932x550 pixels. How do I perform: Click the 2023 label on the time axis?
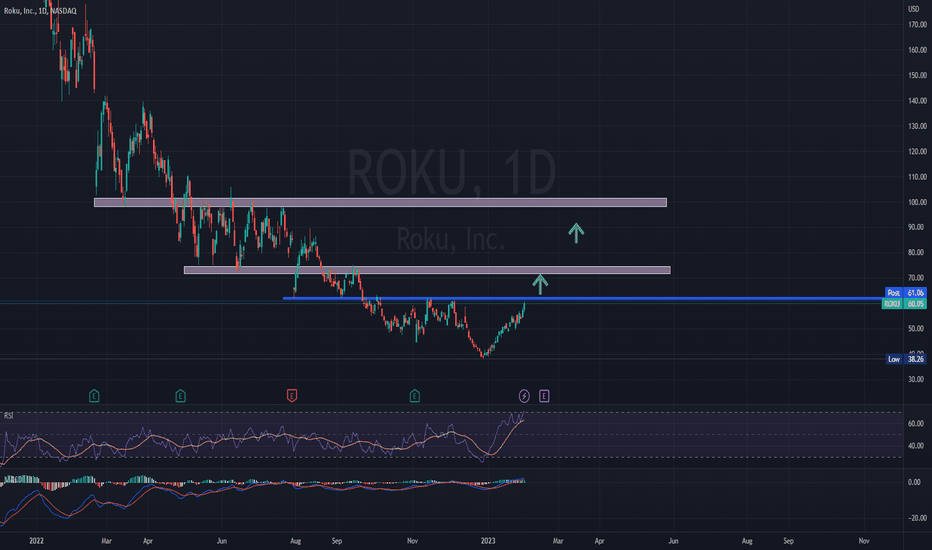(x=488, y=541)
